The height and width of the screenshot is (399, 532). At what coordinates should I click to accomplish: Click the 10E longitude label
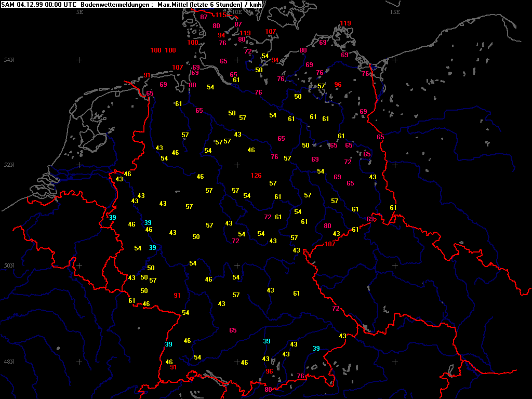236,11
